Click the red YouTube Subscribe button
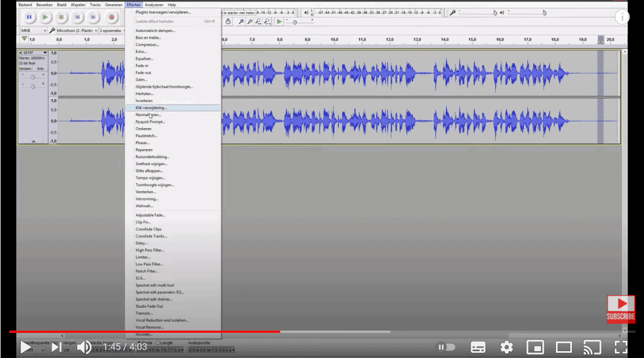The width and height of the screenshot is (644, 358). click(621, 309)
